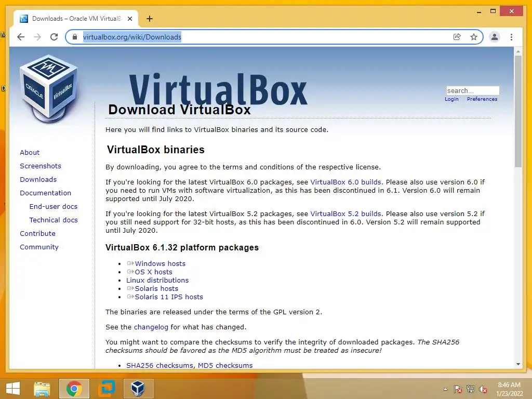532x399 pixels.
Task: Open File Explorer from the taskbar
Action: click(42, 389)
